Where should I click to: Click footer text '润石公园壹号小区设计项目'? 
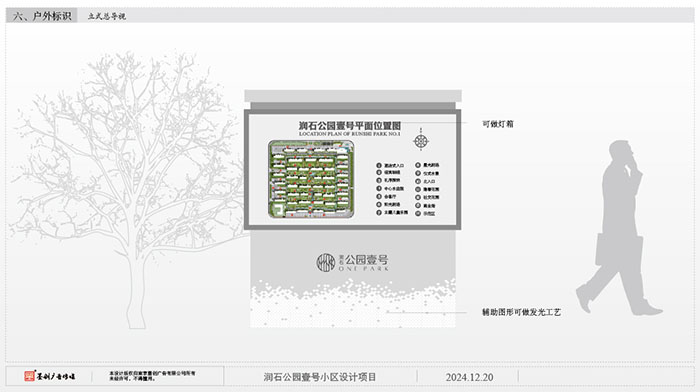[320, 377]
